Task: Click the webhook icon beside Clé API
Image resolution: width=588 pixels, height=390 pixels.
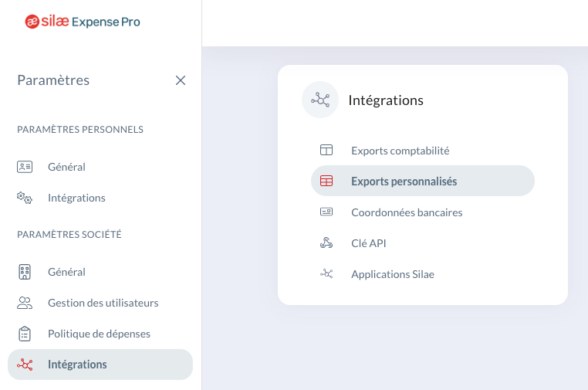Action: click(326, 242)
